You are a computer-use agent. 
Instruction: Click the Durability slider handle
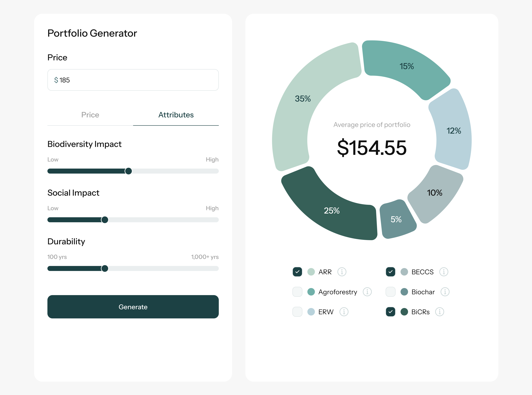coord(105,268)
